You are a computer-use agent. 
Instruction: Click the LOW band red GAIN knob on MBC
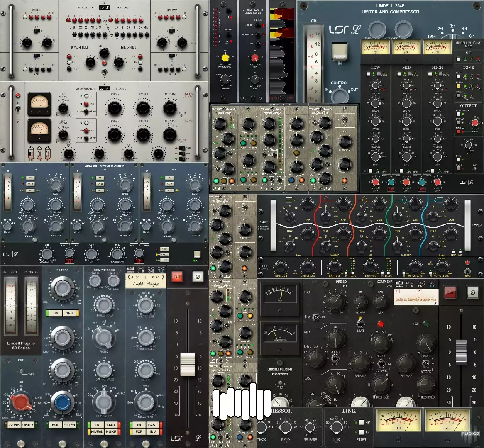(375, 182)
